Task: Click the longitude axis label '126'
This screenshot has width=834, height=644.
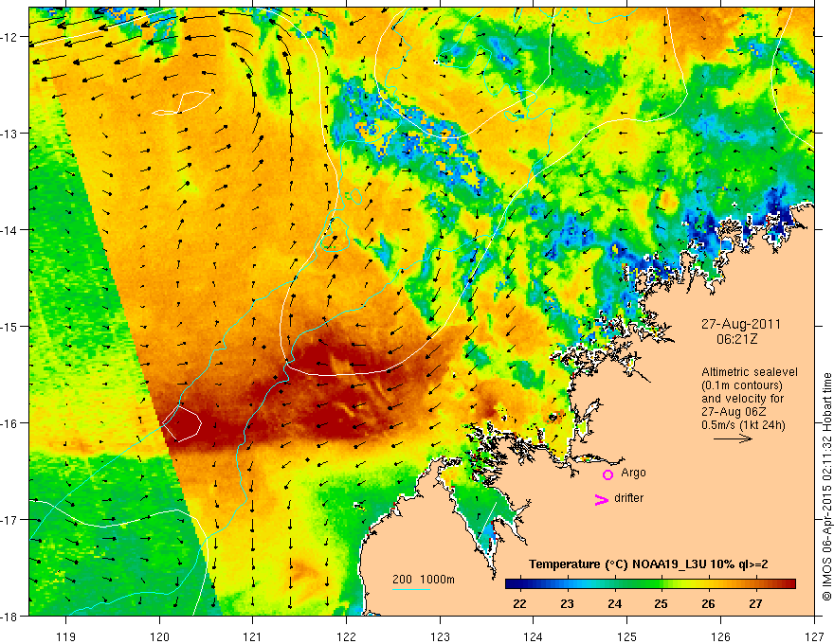Action: (x=720, y=636)
